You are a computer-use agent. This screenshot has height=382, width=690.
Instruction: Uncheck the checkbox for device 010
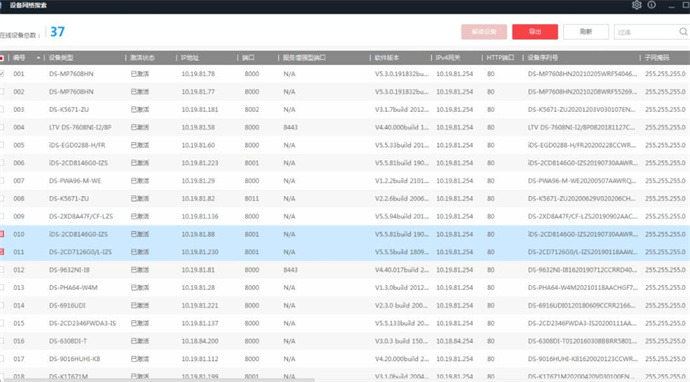pyautogui.click(x=2, y=234)
